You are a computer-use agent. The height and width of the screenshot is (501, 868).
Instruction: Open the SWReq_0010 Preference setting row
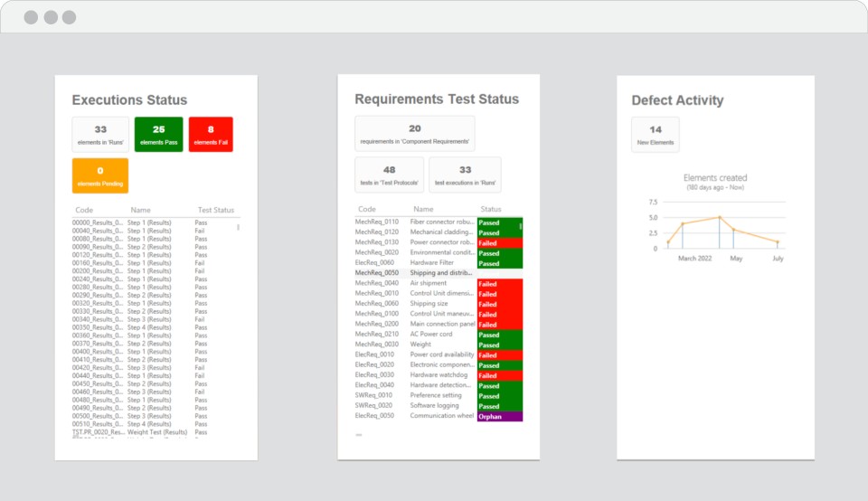[x=439, y=395]
